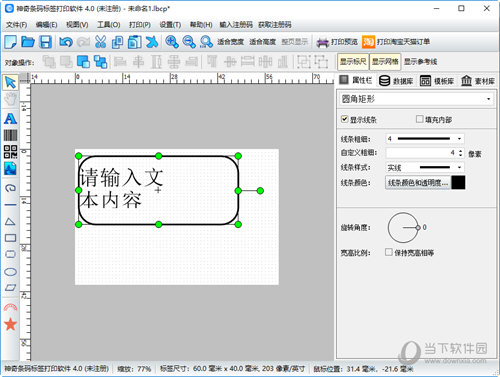500x377 pixels.
Task: Click the black line color swatch
Action: coord(458,183)
